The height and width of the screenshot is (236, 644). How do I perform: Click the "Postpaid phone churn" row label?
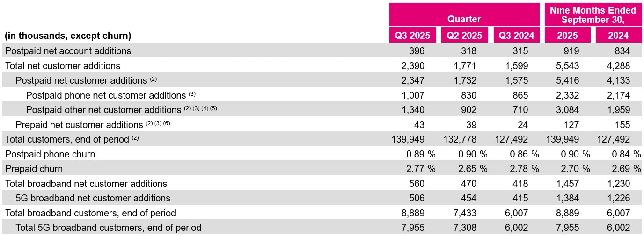50,154
